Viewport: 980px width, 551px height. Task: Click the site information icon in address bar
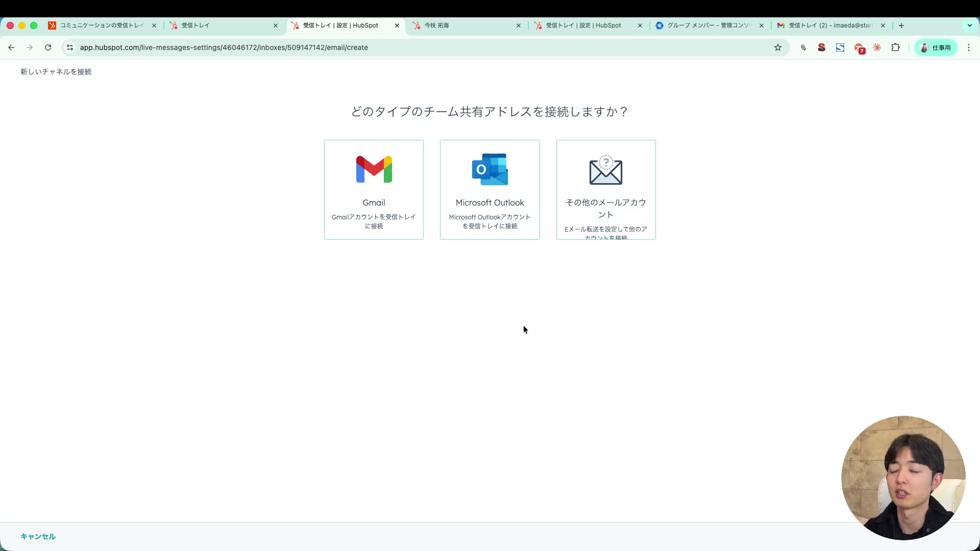(x=69, y=47)
